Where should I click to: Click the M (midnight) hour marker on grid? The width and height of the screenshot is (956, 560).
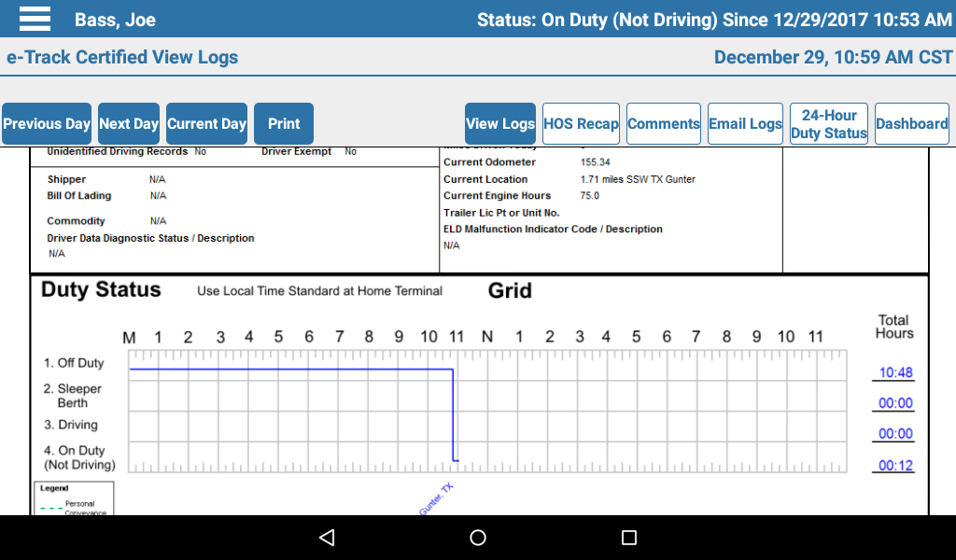129,337
